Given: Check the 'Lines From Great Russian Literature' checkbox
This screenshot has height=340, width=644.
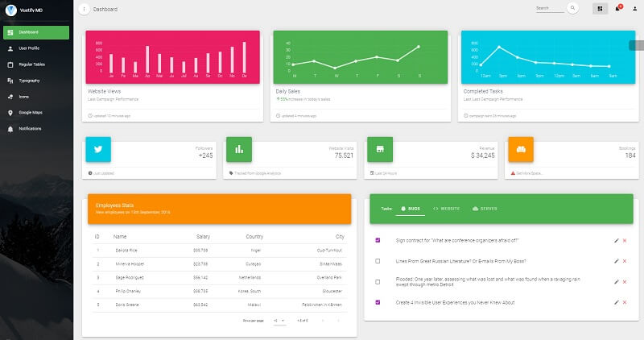Looking at the screenshot, I should (x=378, y=261).
